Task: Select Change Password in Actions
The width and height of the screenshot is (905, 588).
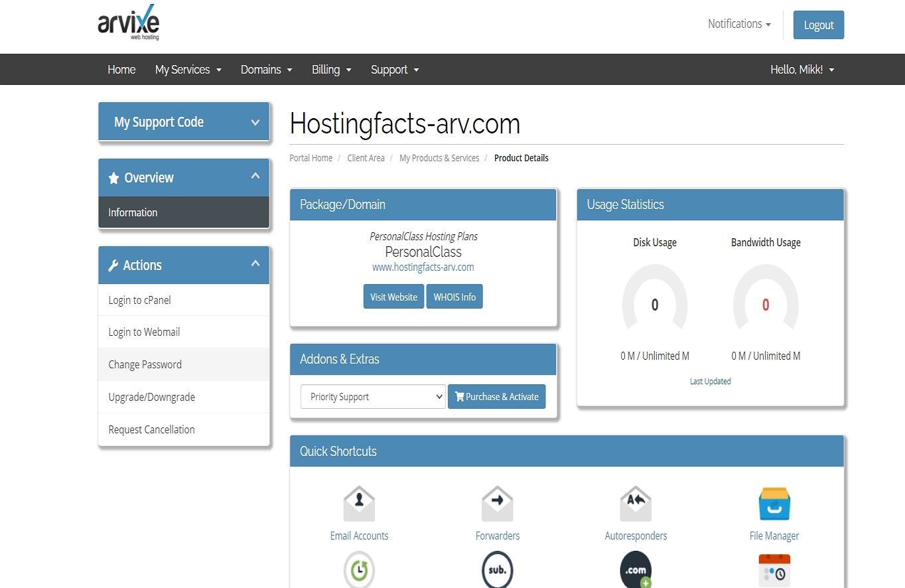Action: pos(184,364)
